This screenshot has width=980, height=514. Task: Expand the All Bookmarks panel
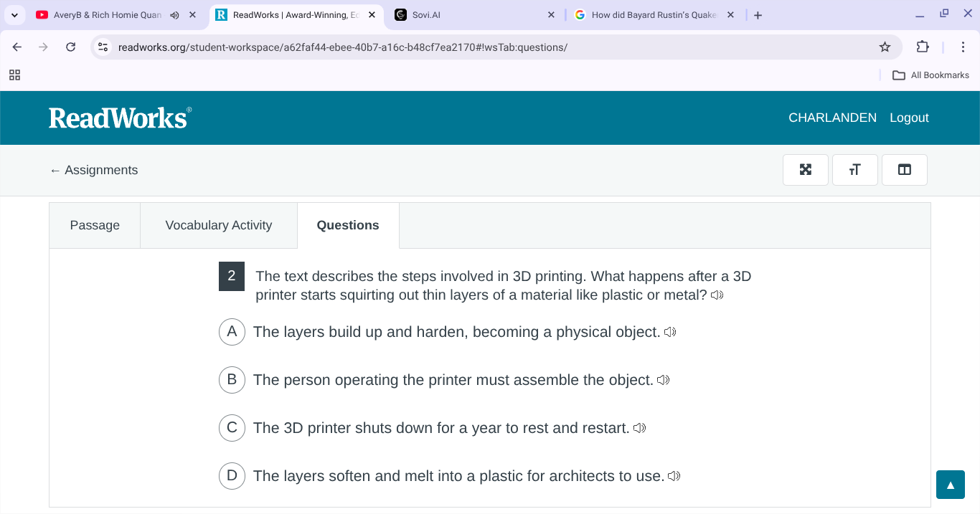tap(930, 75)
